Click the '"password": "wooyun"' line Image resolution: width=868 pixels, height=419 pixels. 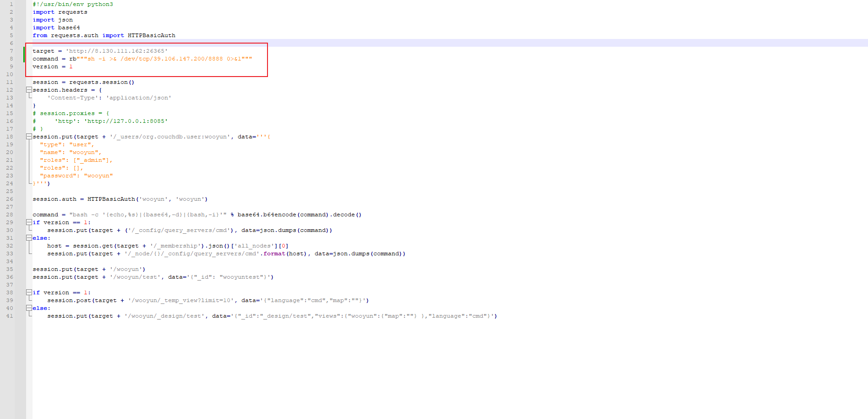click(76, 176)
